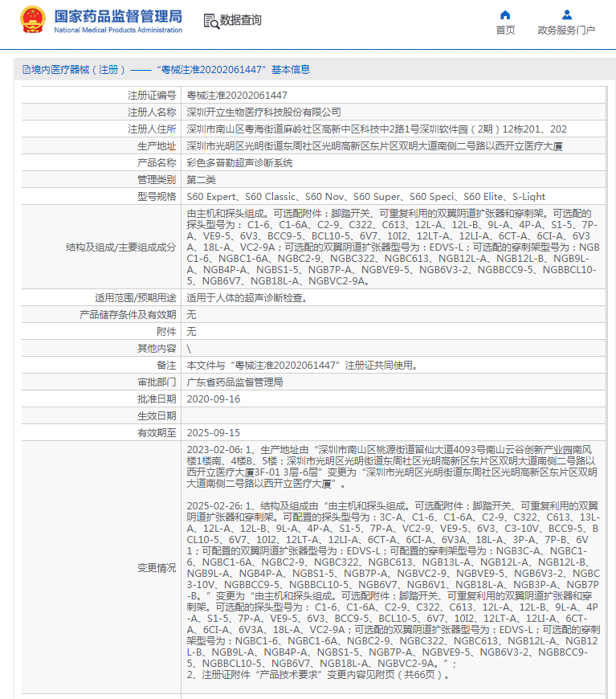Click the 政务服务门户 user icon
616x699 pixels.
point(566,14)
